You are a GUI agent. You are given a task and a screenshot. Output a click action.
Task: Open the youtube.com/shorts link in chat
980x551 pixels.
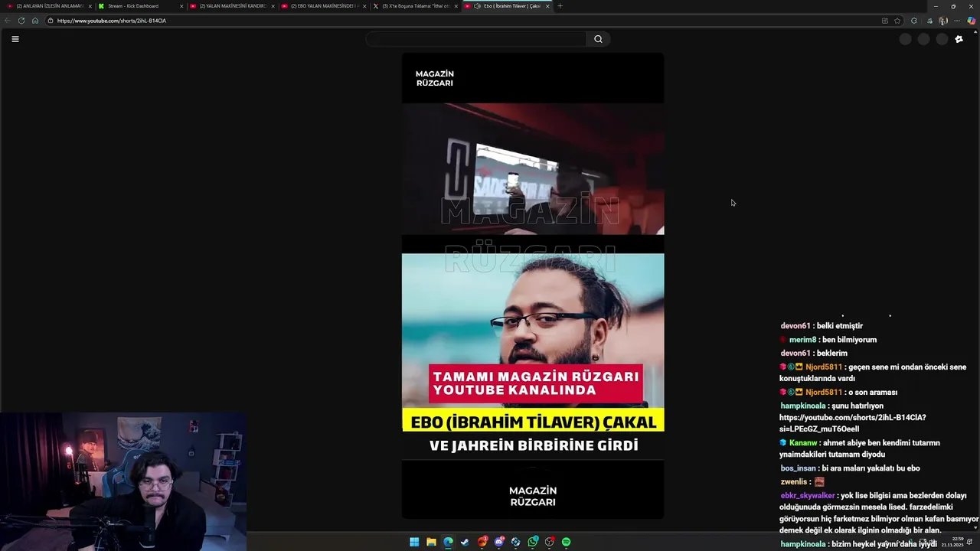[852, 423]
